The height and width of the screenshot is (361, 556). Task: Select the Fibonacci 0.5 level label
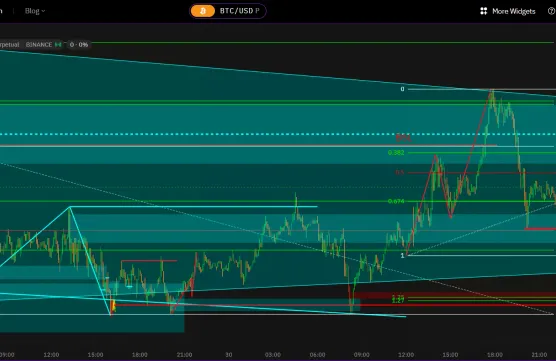tap(400, 173)
